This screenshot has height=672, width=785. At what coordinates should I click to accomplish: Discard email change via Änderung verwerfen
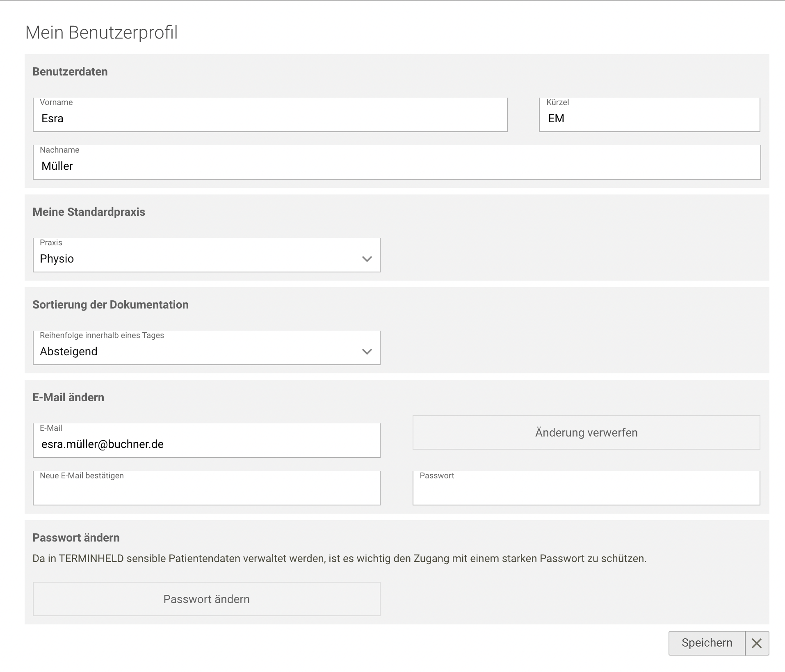586,432
